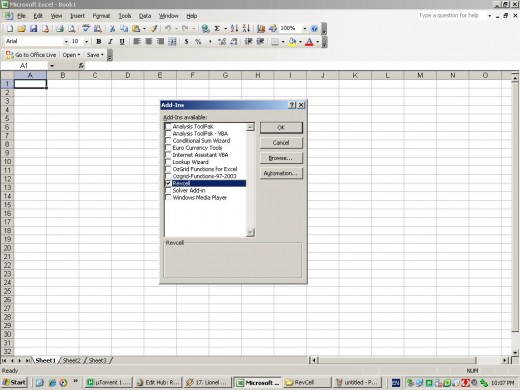Click the Automation... button
This screenshot has height=390, width=520.
[281, 173]
